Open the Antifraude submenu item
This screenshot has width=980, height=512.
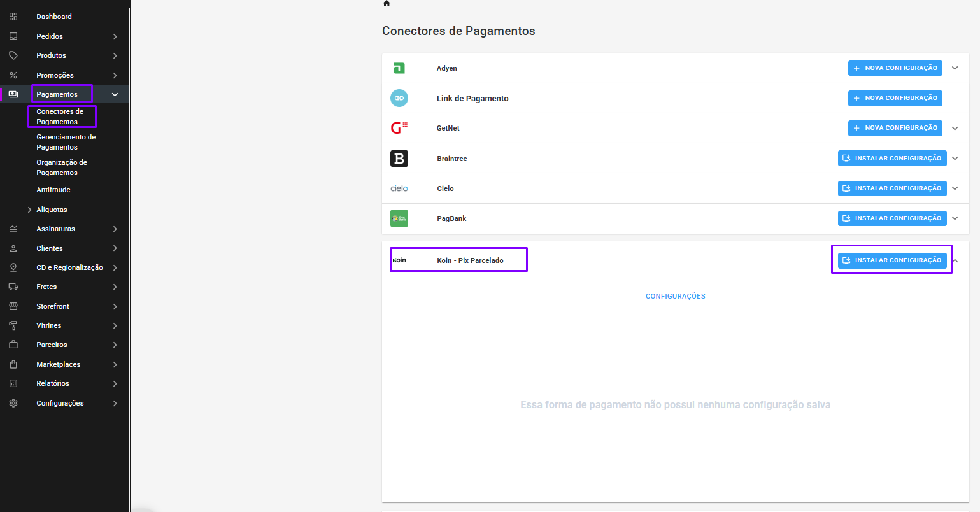(x=53, y=190)
